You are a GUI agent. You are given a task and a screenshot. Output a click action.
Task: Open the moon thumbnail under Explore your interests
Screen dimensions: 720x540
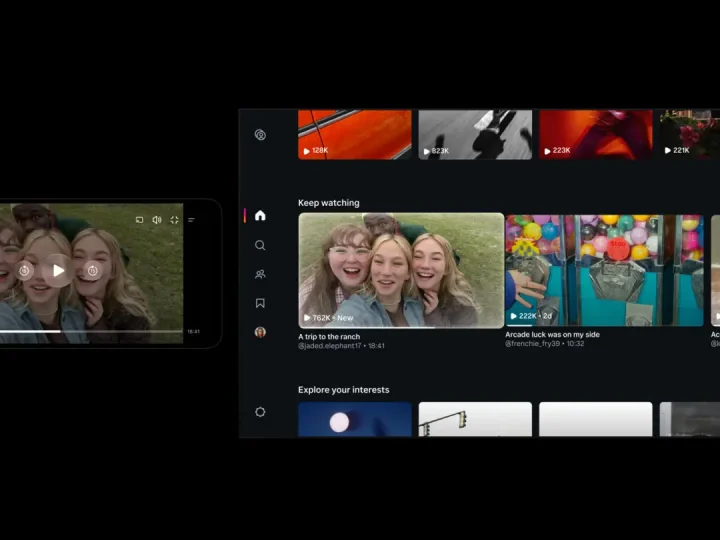tap(355, 420)
